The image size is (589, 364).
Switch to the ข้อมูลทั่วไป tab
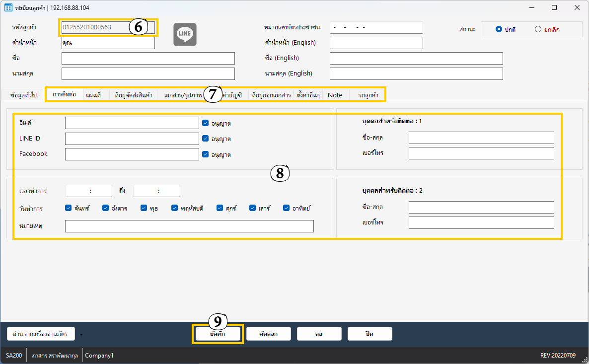(23, 95)
